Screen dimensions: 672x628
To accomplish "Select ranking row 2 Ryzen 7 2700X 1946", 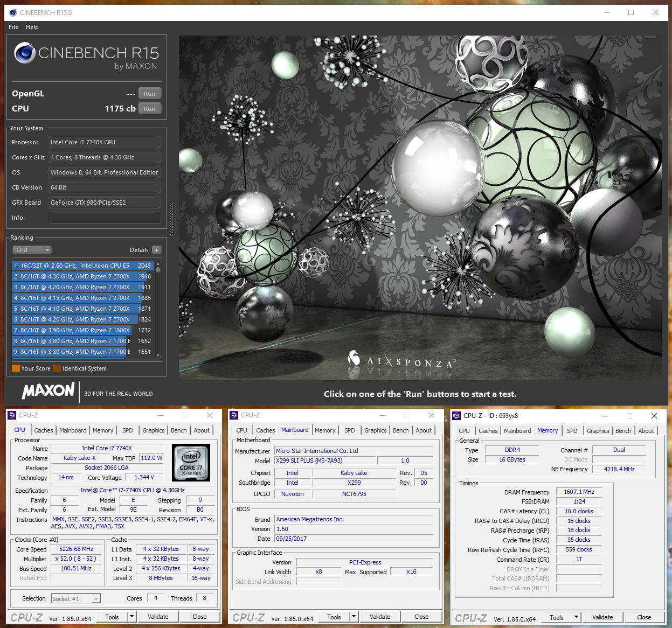I will coord(83,276).
